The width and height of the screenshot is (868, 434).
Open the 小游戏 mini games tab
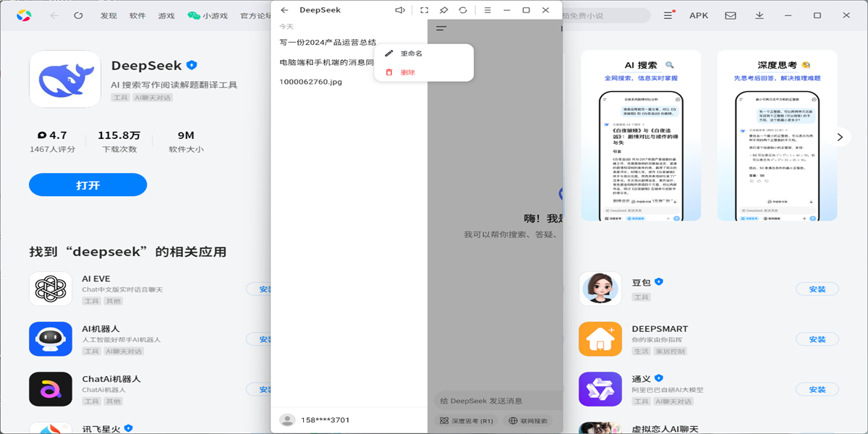(208, 15)
